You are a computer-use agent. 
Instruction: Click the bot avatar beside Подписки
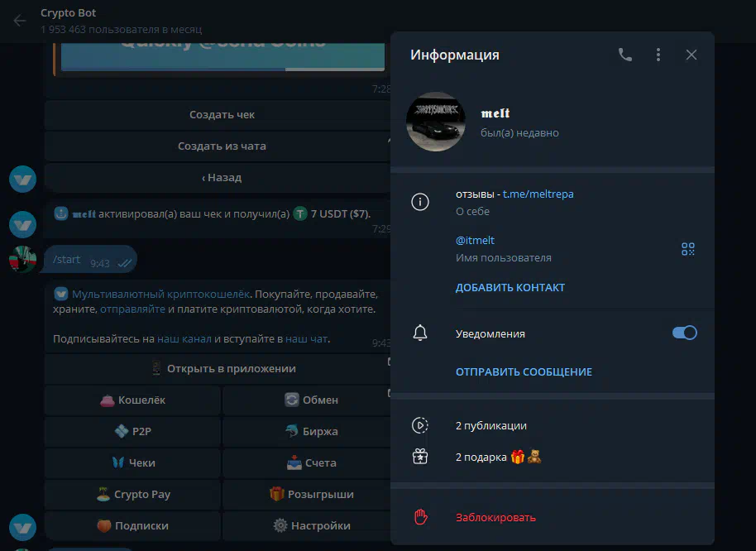(22, 527)
